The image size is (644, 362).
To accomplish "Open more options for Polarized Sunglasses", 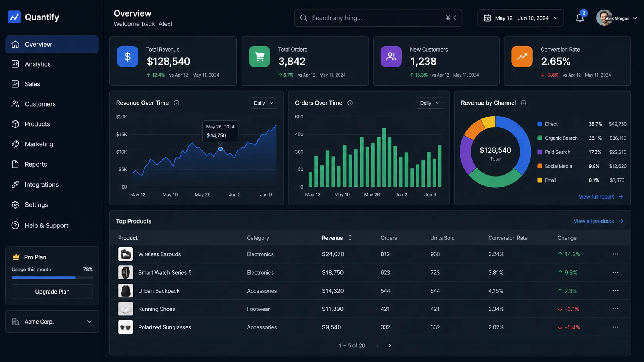I will pyautogui.click(x=615, y=327).
